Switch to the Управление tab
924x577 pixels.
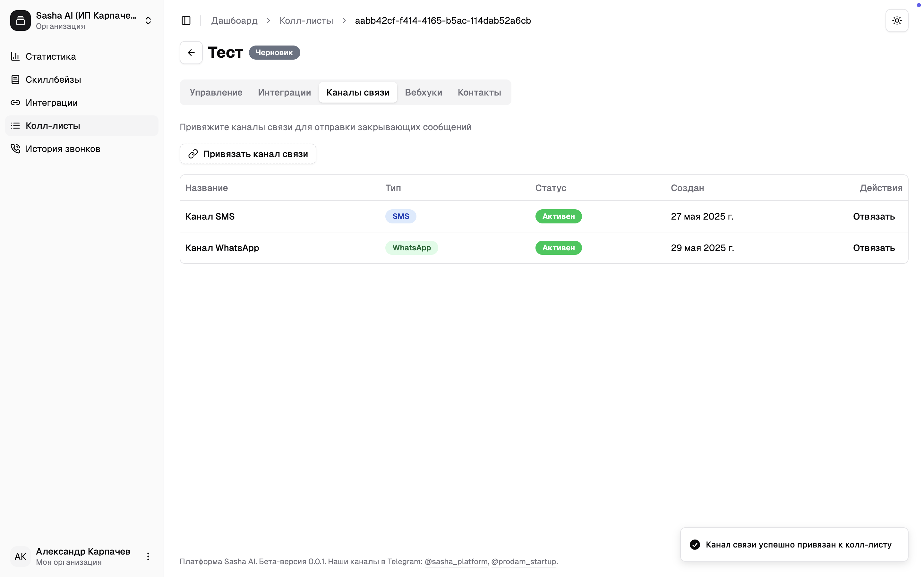[216, 92]
